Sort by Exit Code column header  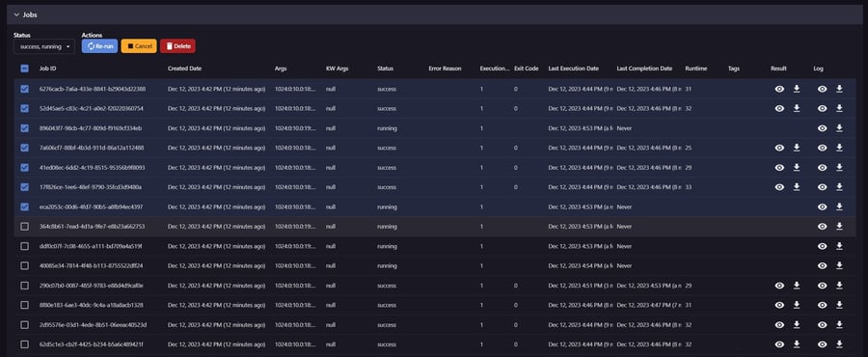coord(526,69)
